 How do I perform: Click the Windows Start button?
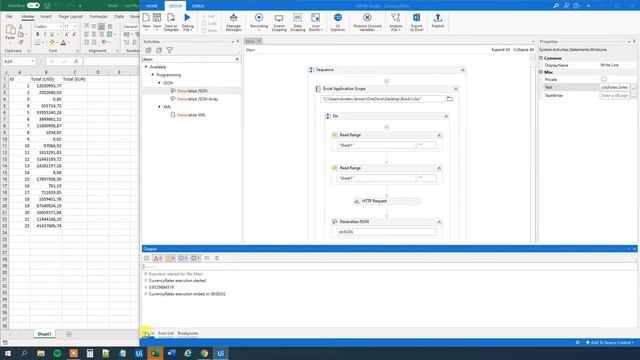(8, 353)
